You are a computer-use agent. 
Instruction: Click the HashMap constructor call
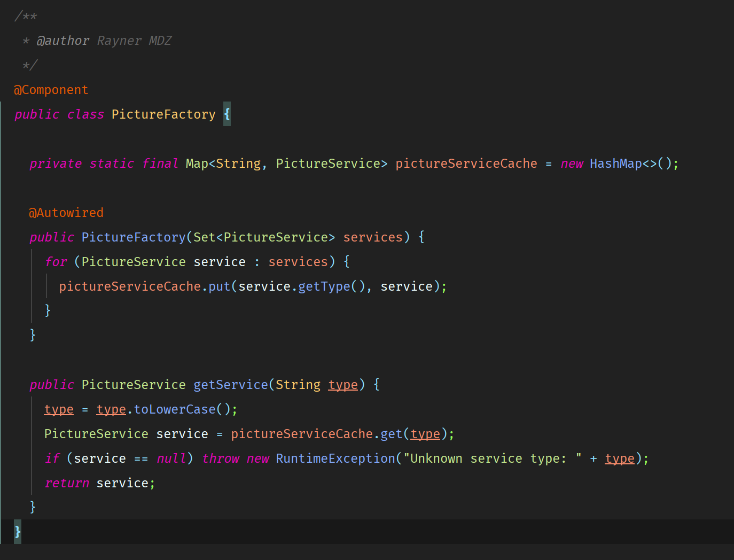pyautogui.click(x=615, y=164)
